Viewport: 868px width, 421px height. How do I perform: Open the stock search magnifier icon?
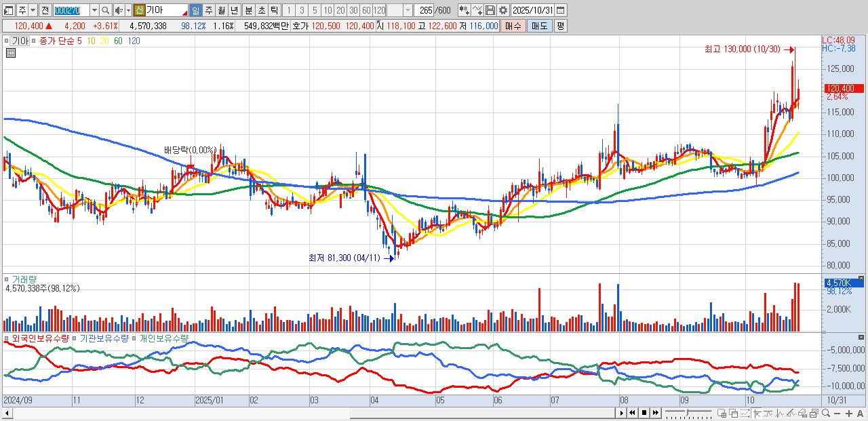[106, 10]
